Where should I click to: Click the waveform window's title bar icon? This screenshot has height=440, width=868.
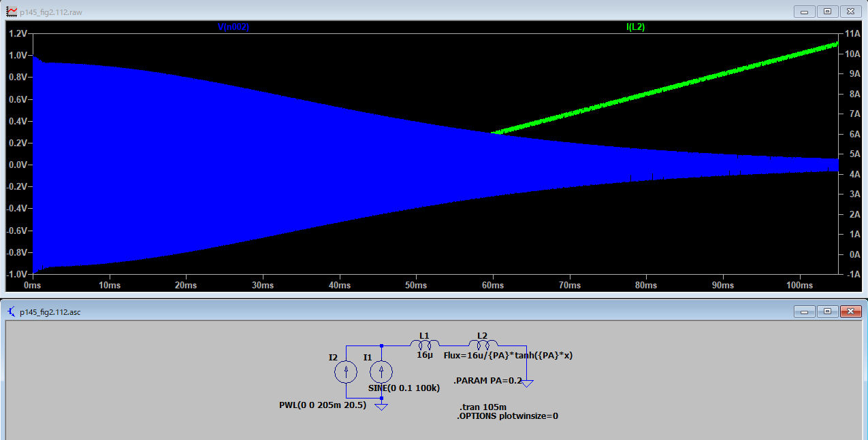[12, 12]
